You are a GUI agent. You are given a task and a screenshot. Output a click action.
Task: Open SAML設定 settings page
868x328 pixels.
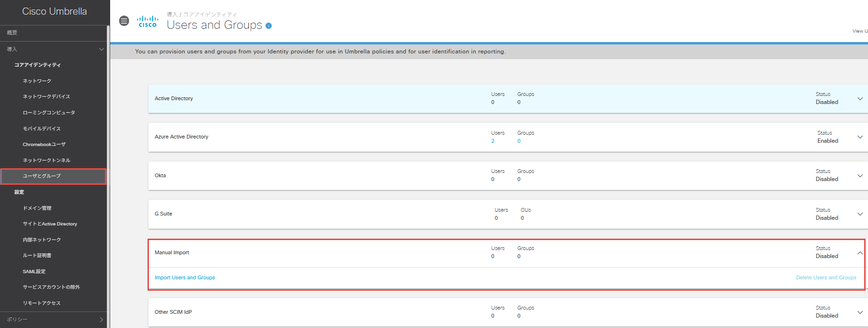(x=34, y=271)
